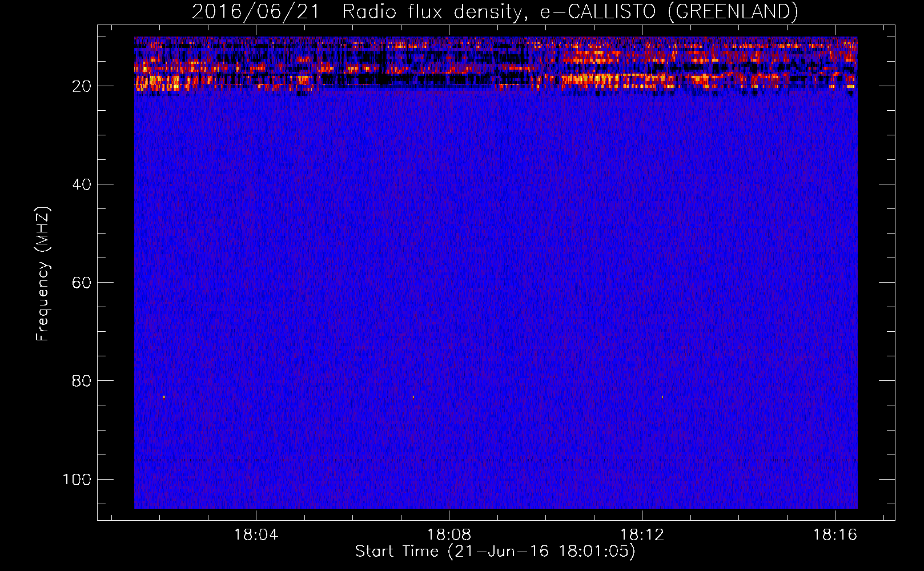Click the 100 frequency tick label
This screenshot has width=924, height=571.
click(77, 479)
